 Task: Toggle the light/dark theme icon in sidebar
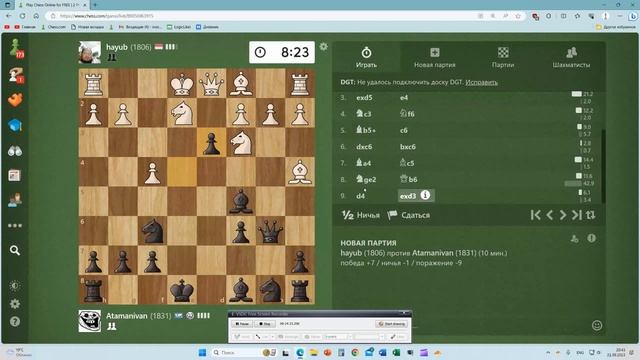tap(15, 286)
